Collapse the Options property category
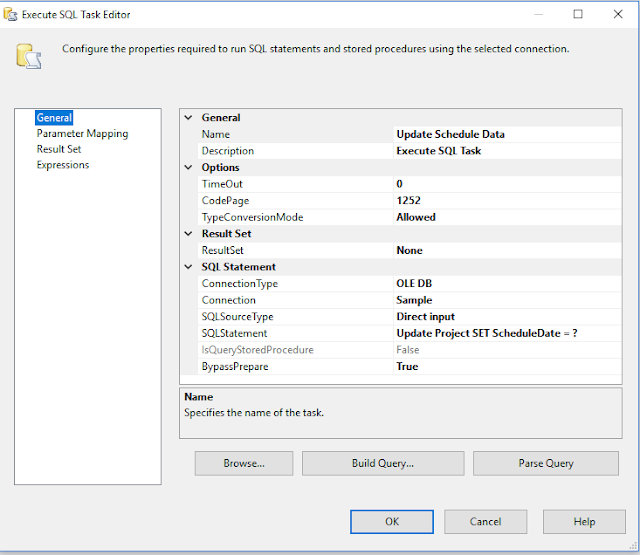This screenshot has width=640, height=555. [x=189, y=168]
